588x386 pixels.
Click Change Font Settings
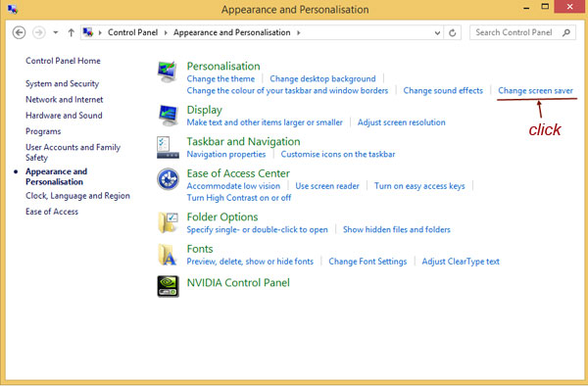367,262
